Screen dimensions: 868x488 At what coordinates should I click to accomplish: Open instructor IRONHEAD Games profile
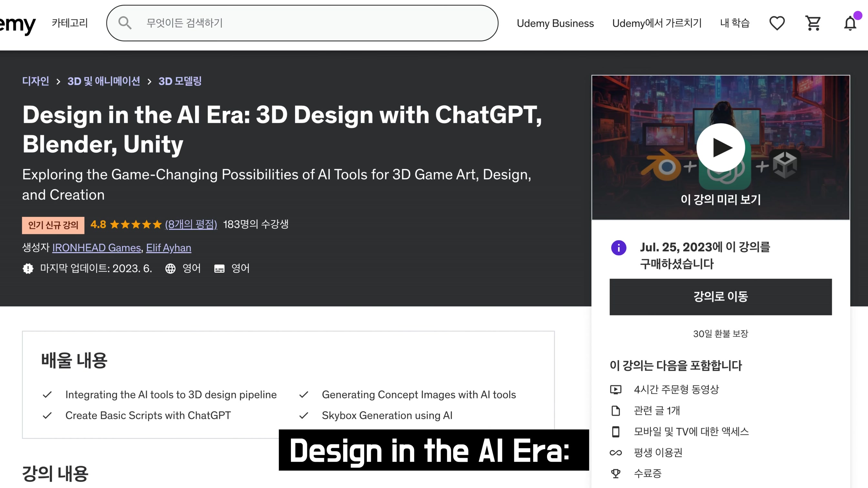pos(96,248)
